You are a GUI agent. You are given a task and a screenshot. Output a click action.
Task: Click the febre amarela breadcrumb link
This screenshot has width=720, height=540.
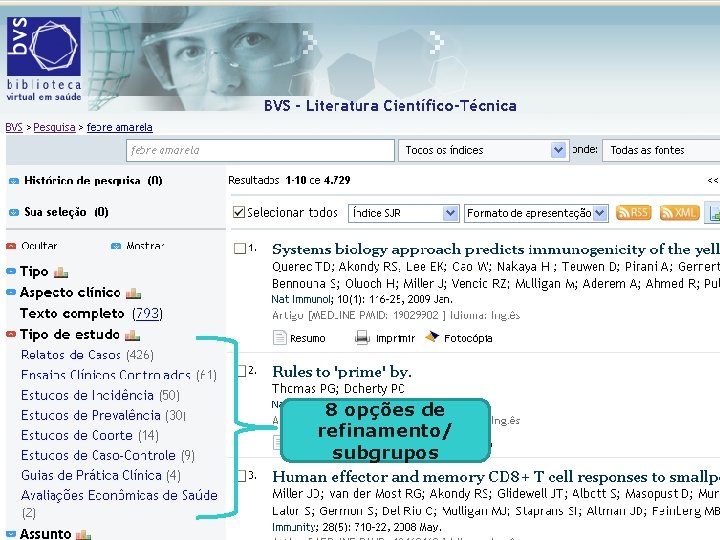(x=119, y=127)
